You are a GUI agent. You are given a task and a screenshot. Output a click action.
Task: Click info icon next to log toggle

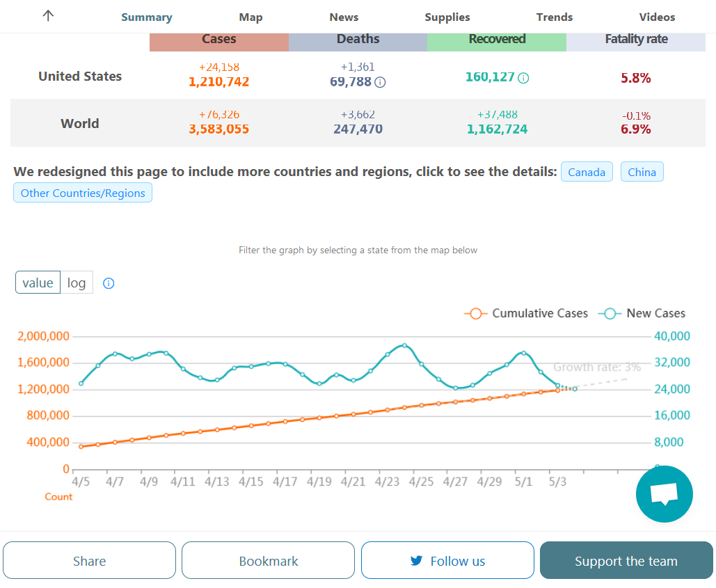tap(109, 283)
